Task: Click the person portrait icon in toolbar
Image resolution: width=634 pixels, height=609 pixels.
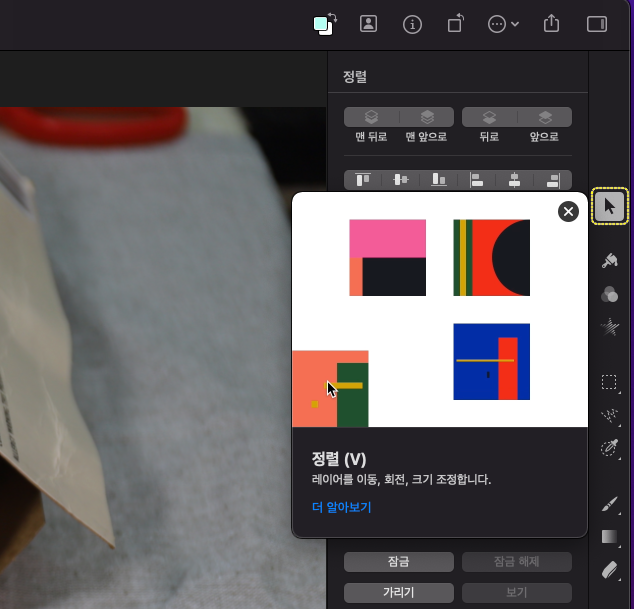Action: pos(368,24)
